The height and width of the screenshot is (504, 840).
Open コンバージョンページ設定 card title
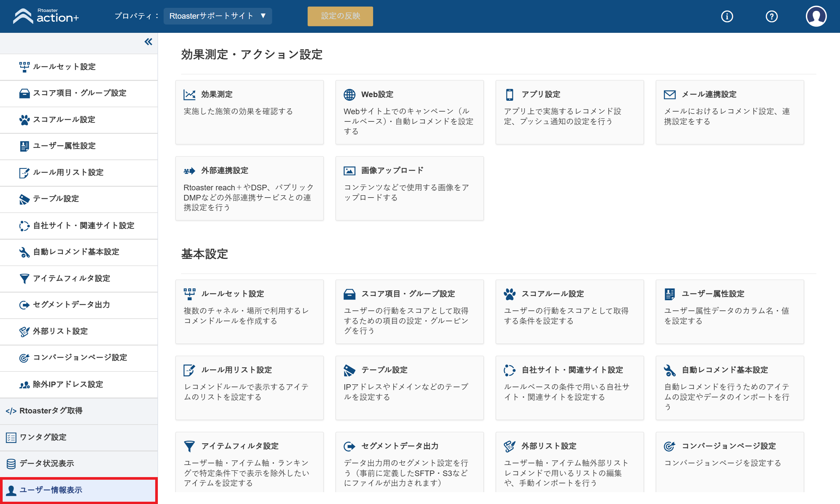point(729,446)
